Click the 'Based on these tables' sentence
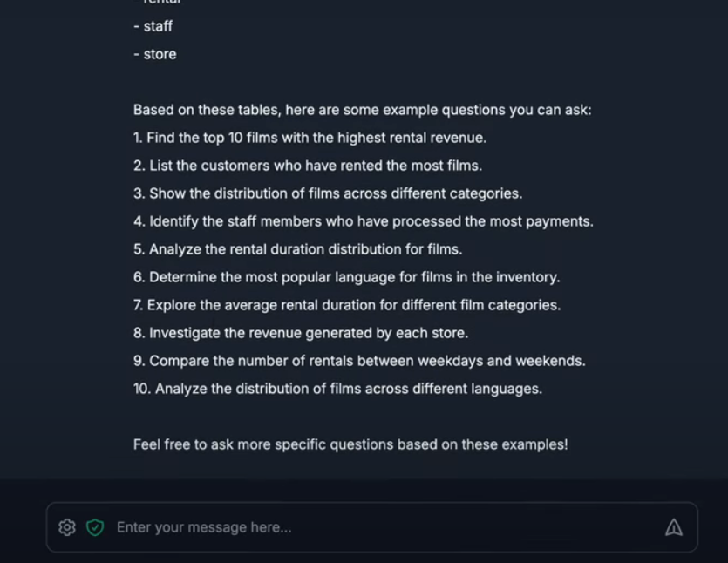This screenshot has height=563, width=728. (x=362, y=110)
